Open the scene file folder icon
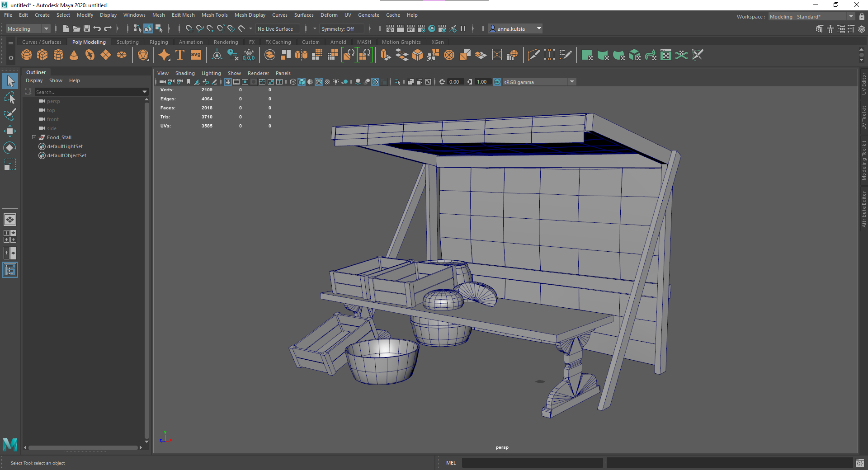 pyautogui.click(x=76, y=28)
